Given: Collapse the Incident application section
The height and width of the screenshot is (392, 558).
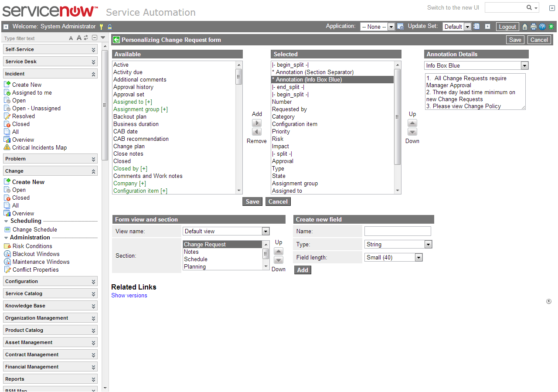Looking at the screenshot, I should click(x=50, y=73).
